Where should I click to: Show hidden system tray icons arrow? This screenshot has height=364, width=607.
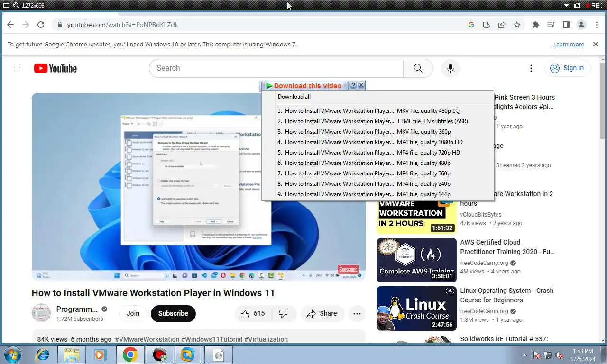point(525,355)
